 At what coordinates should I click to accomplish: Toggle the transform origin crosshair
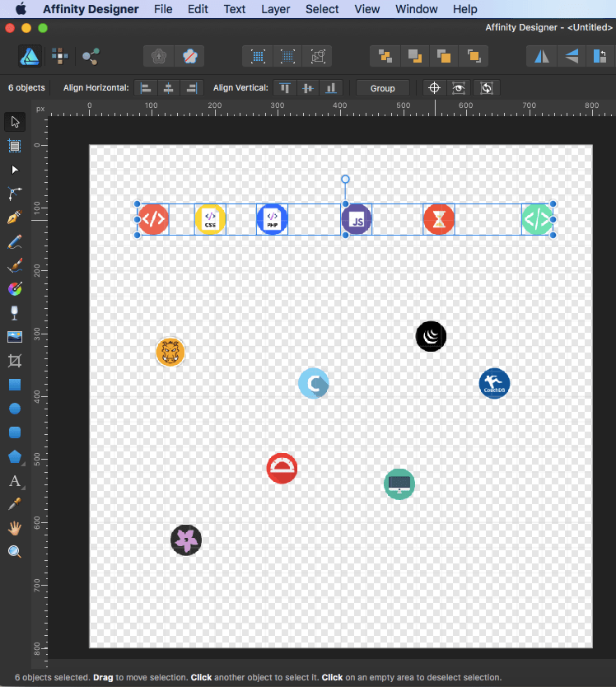(435, 88)
